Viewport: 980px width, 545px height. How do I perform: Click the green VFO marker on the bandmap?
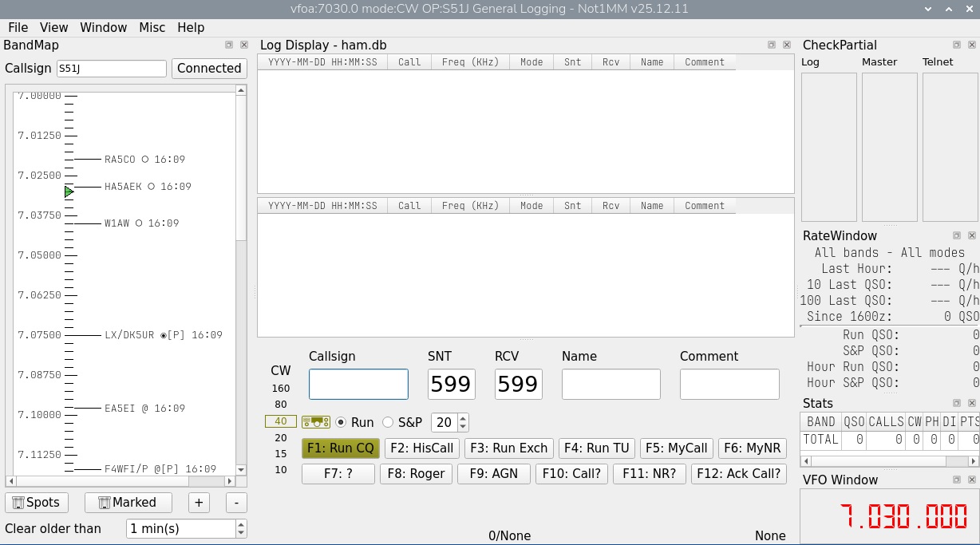tap(69, 192)
